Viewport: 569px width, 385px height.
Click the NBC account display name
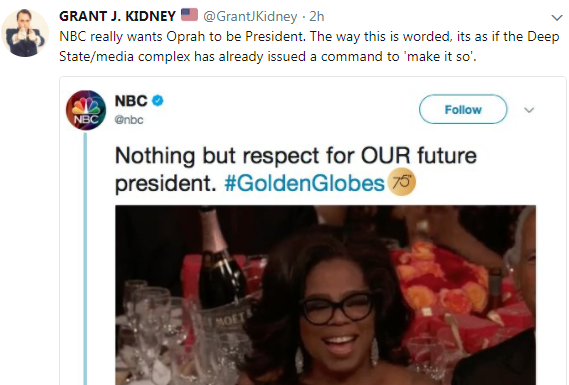coord(131,101)
